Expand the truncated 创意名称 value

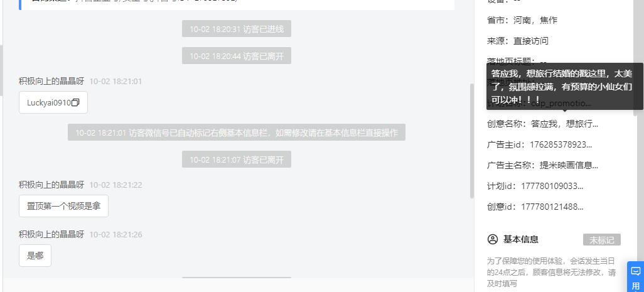(x=564, y=124)
